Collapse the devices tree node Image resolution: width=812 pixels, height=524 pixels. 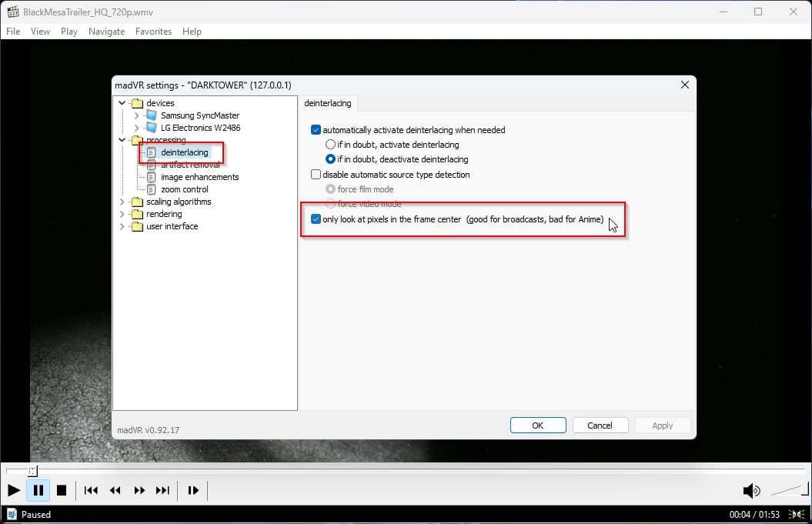coord(122,103)
